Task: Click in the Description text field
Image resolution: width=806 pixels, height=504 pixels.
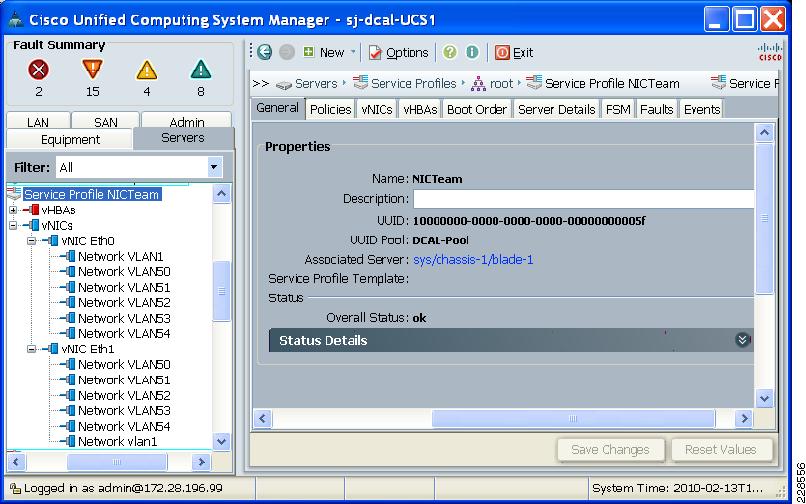Action: click(x=583, y=199)
